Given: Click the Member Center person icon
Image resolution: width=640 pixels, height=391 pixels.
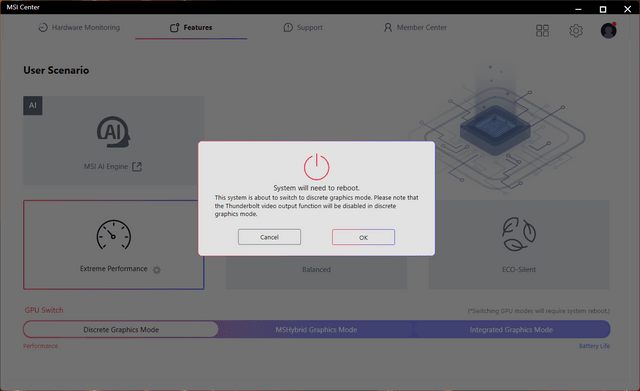Looking at the screenshot, I should [388, 27].
